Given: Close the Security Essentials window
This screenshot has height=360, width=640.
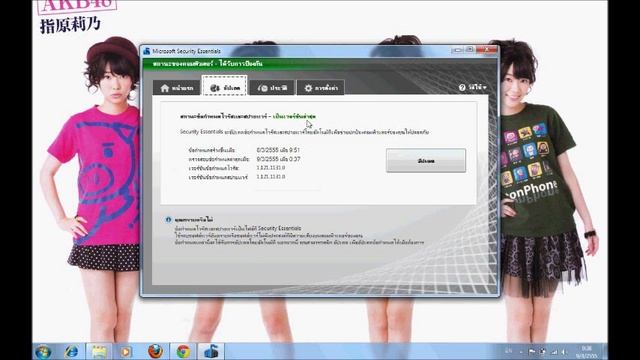Looking at the screenshot, I should 487,50.
